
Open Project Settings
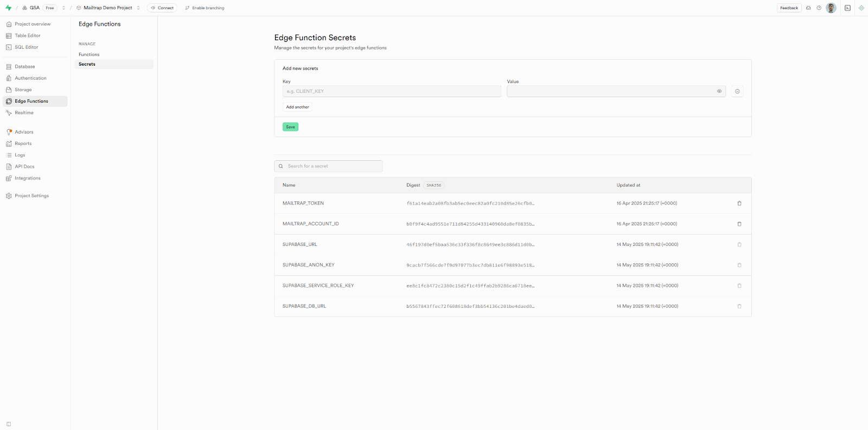pos(31,195)
